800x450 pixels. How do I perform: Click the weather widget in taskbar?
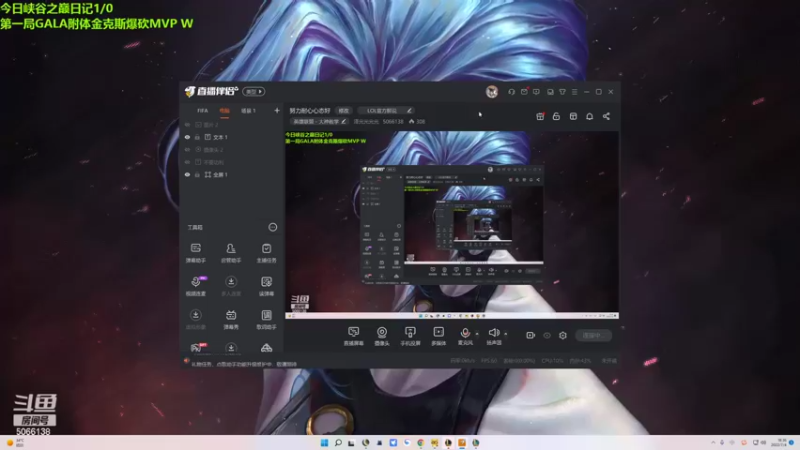click(15, 443)
